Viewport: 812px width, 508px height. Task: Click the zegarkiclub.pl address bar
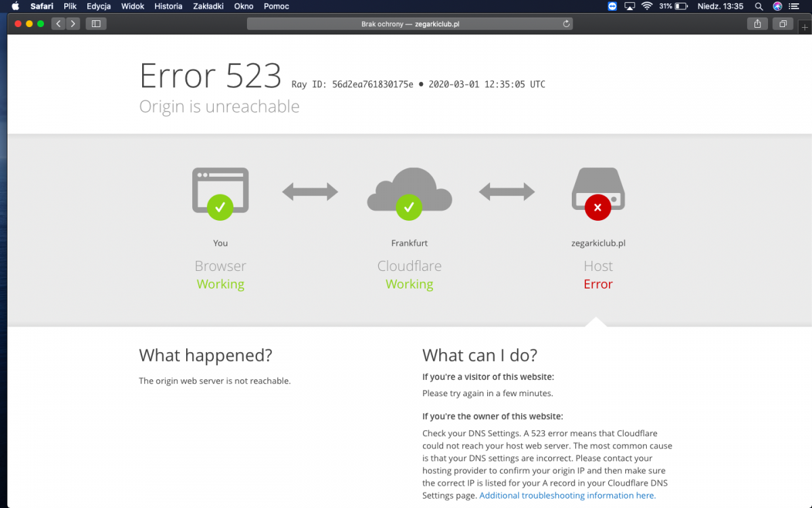(409, 24)
